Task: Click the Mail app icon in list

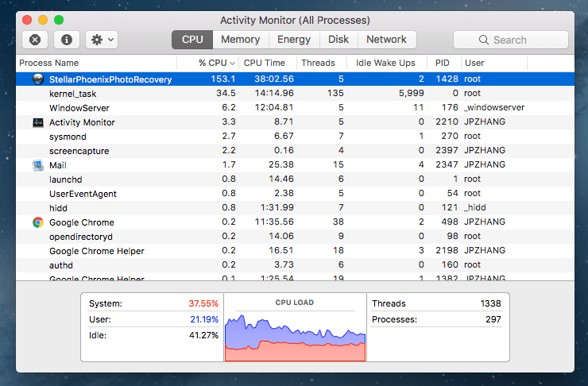Action: 38,165
